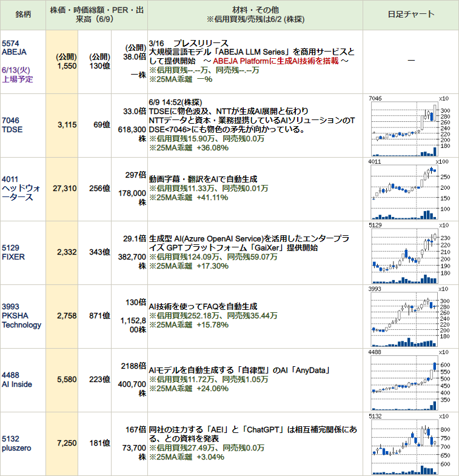Select the 6/13(火) 上場予定 text
The height and width of the screenshot is (476, 459).
coord(18,75)
